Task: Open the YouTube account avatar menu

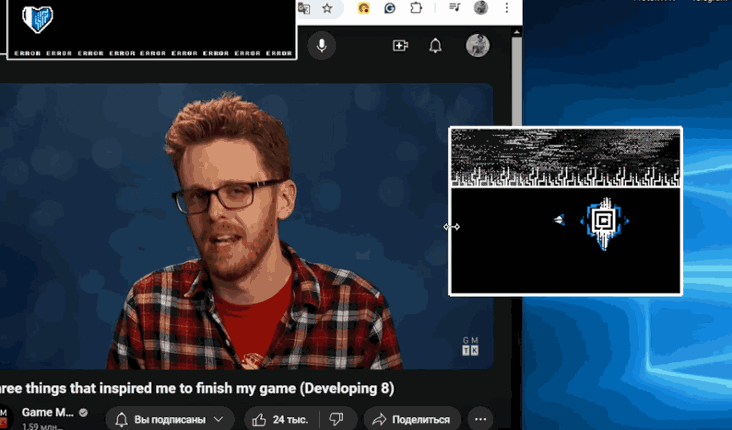Action: click(x=478, y=46)
